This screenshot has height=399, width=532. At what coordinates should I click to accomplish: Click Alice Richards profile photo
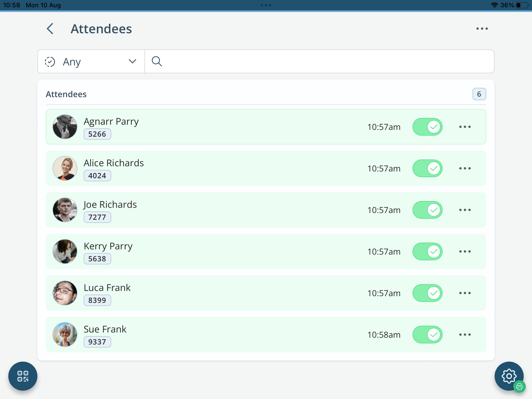(x=65, y=168)
